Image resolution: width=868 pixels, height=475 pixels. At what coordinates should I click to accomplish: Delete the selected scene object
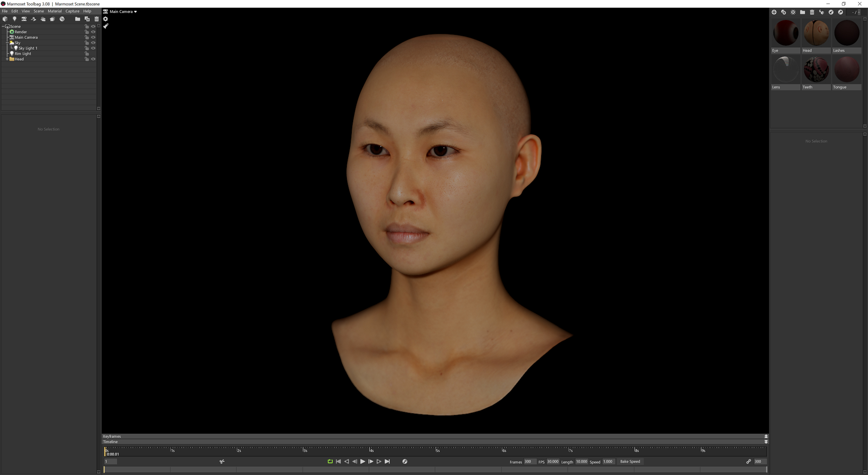pos(97,19)
